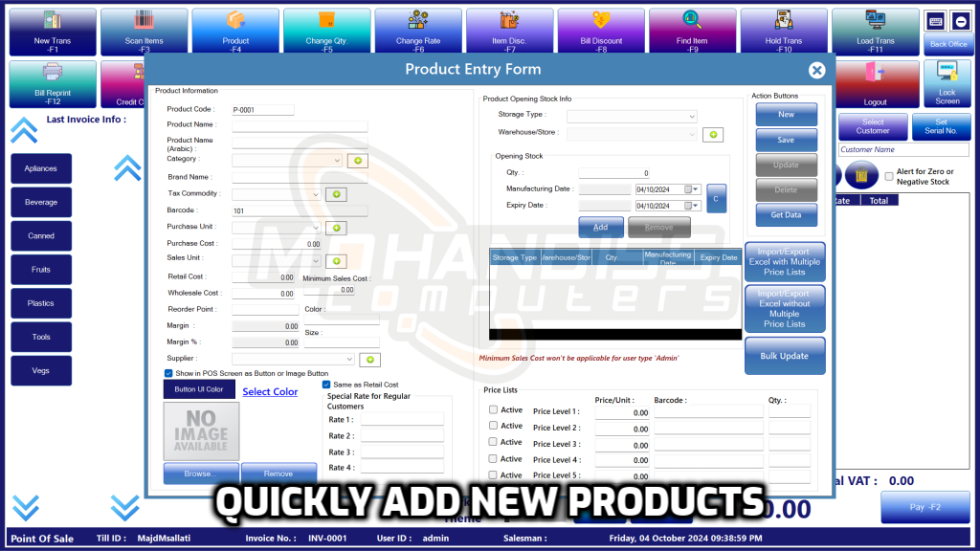This screenshot has width=980, height=551.
Task: Check Alert for Zero or Negative Stock
Action: click(888, 176)
